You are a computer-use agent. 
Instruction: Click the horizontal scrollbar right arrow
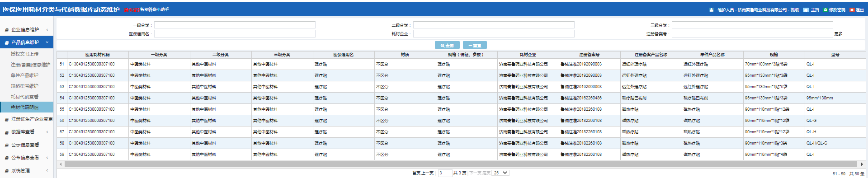862,164
